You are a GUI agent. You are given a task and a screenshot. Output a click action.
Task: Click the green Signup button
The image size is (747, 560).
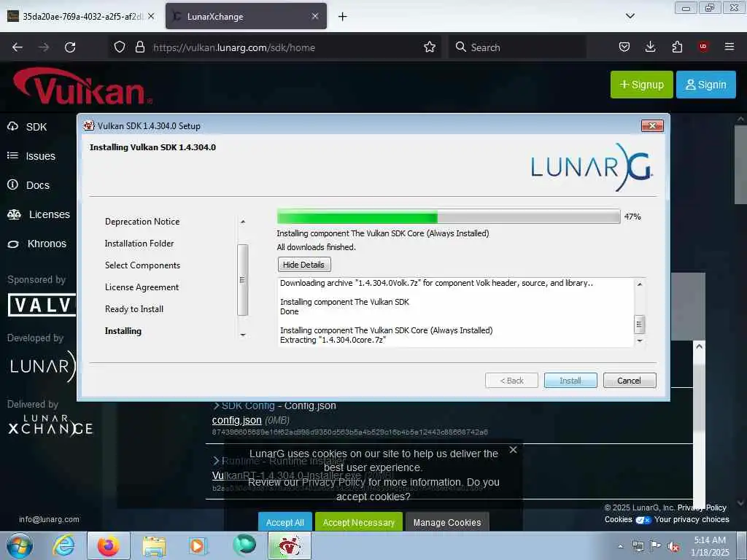coord(641,85)
